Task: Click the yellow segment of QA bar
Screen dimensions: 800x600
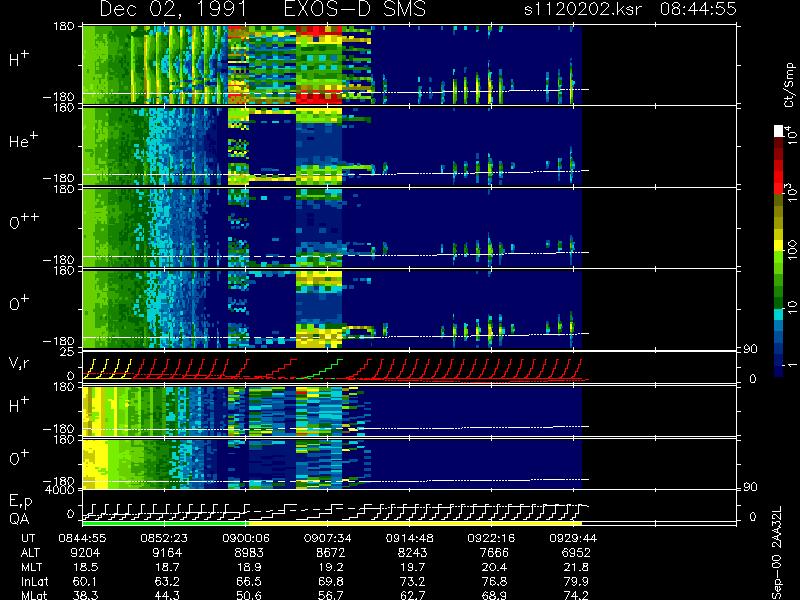Action: (x=414, y=523)
